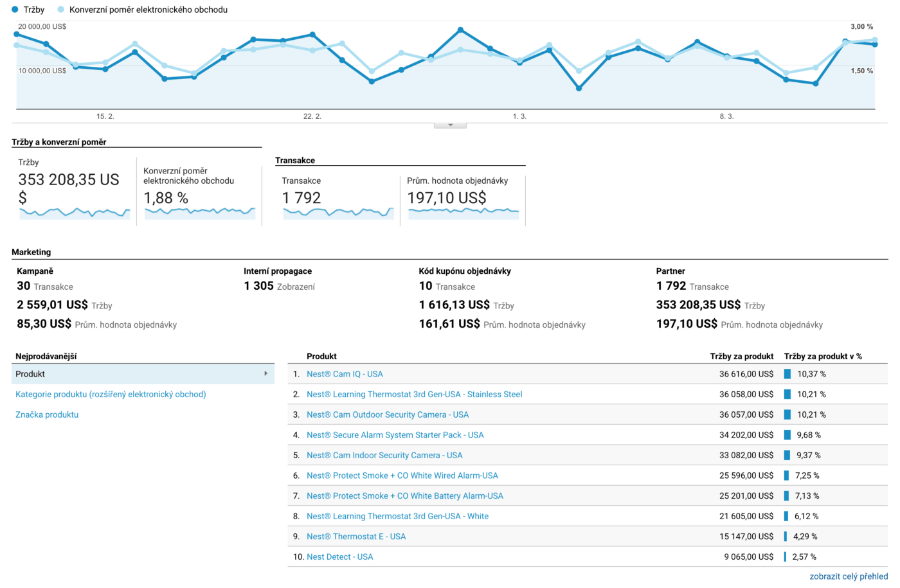Click 197,10 US$ in Prům. hodnota objednávky card
This screenshot has height=588, width=900.
(447, 198)
